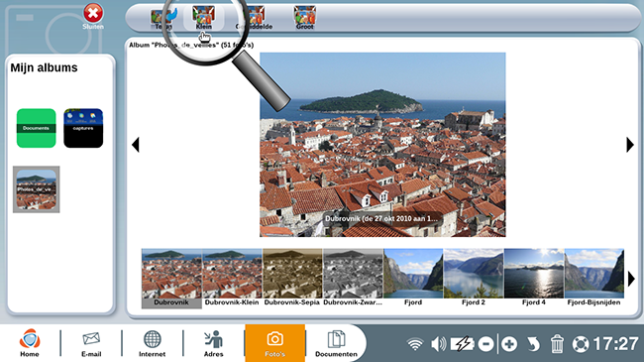Open the Documents album

point(36,128)
